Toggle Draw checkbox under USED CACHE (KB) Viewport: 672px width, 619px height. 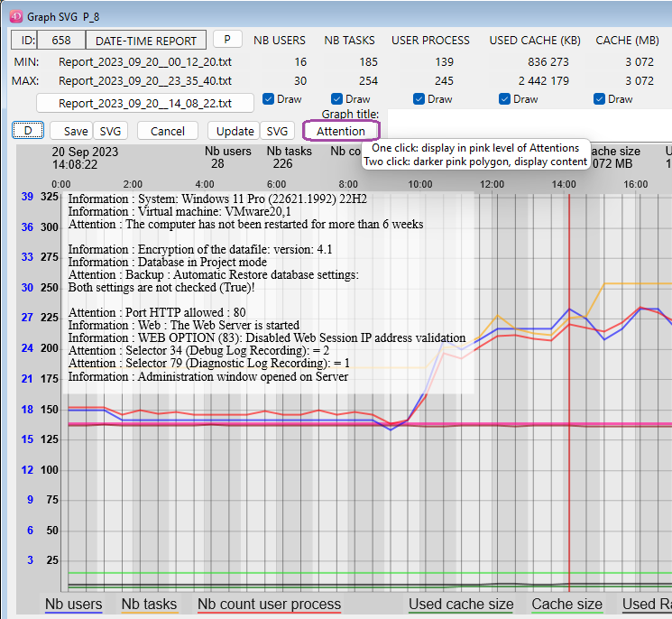pos(504,99)
